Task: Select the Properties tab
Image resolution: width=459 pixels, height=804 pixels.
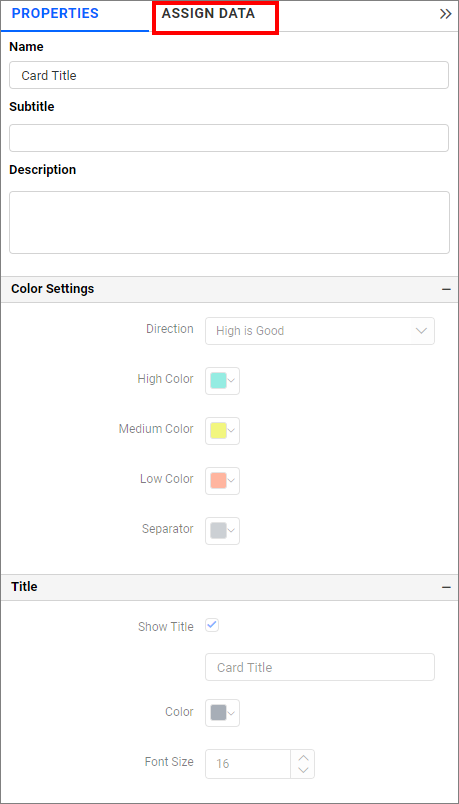Action: click(x=55, y=14)
